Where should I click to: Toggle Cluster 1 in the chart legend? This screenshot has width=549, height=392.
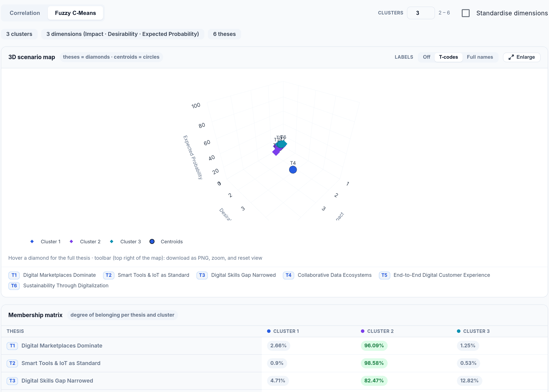coord(45,242)
